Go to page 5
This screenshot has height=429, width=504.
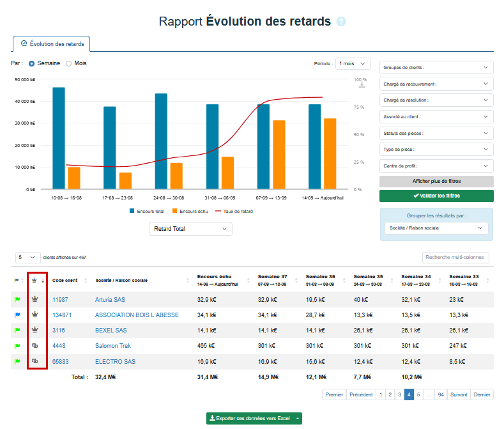click(418, 394)
